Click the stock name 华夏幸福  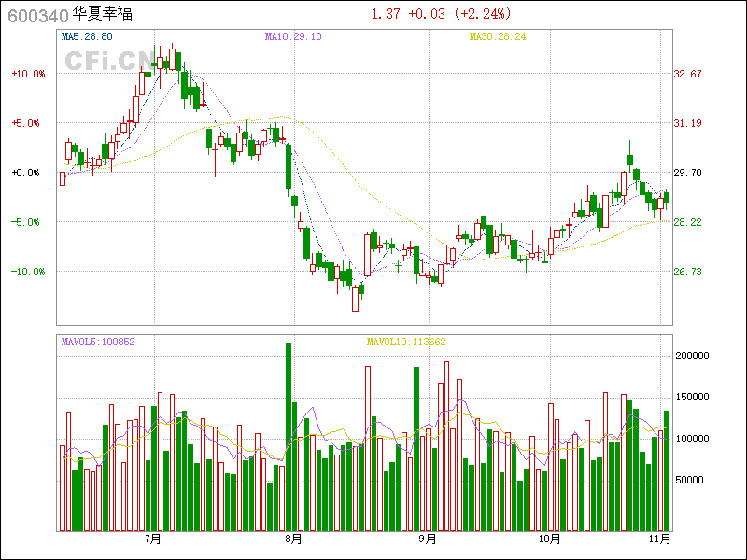pyautogui.click(x=102, y=15)
